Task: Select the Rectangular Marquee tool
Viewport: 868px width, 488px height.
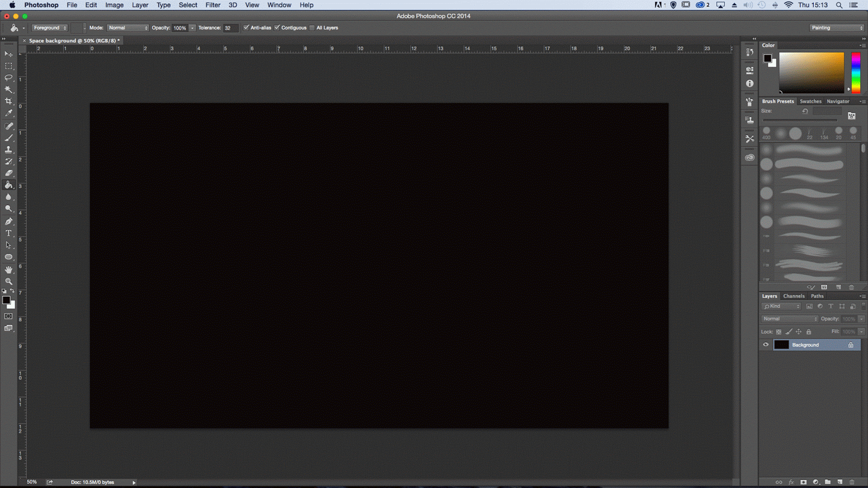Action: [9, 66]
